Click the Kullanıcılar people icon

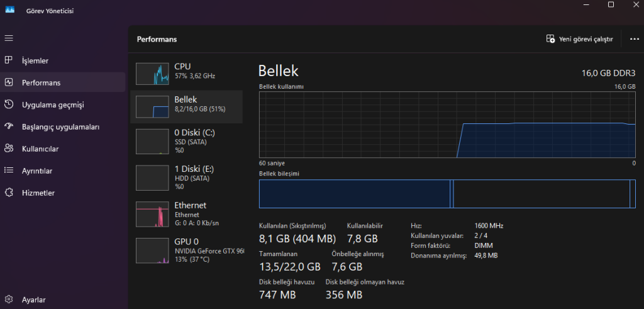tap(9, 149)
